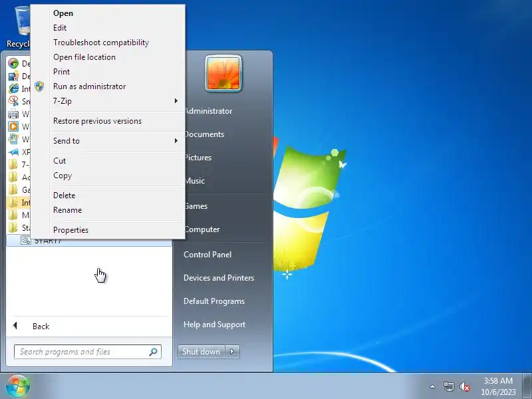Click the muted volume speaker icon
This screenshot has width=532, height=399.
click(464, 387)
